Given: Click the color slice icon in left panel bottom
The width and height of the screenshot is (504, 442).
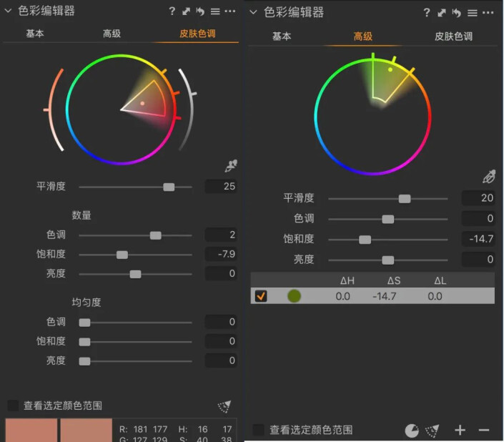Looking at the screenshot, I should click(224, 406).
